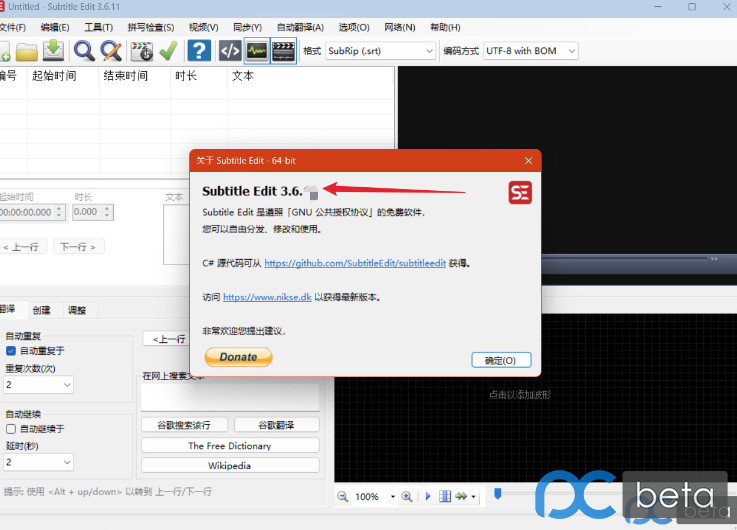Screen dimensions: 737x530
Task: Switch to the 创建 tab
Action: coord(41,310)
